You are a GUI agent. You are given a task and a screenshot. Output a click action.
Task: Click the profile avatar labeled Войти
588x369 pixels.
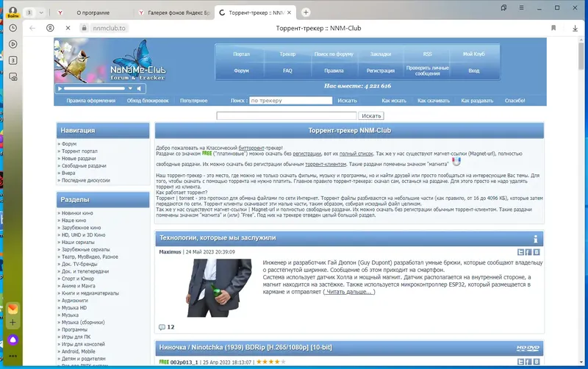[12, 12]
